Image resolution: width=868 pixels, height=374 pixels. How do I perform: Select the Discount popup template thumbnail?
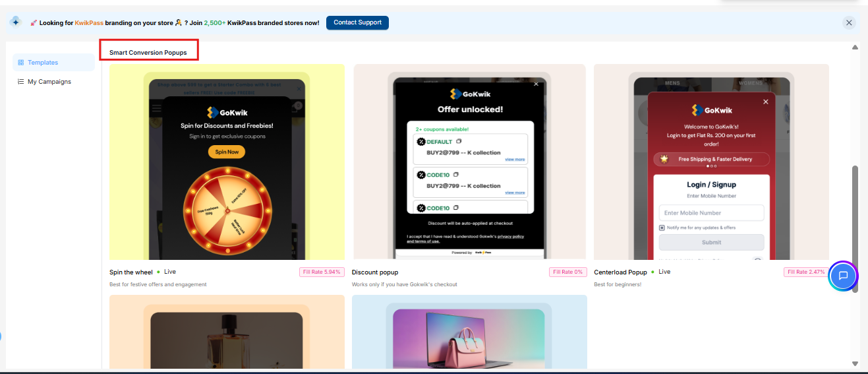click(x=469, y=162)
